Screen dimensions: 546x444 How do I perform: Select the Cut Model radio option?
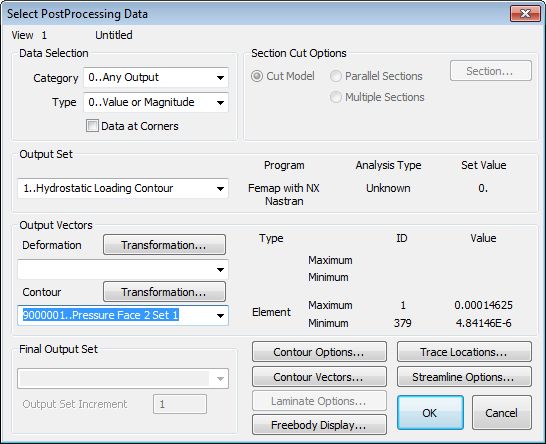[x=257, y=76]
